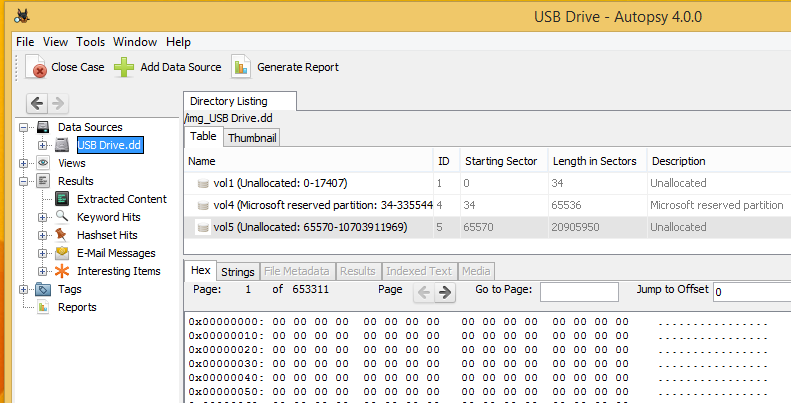Open the Tools menu
791x403 pixels.
91,42
